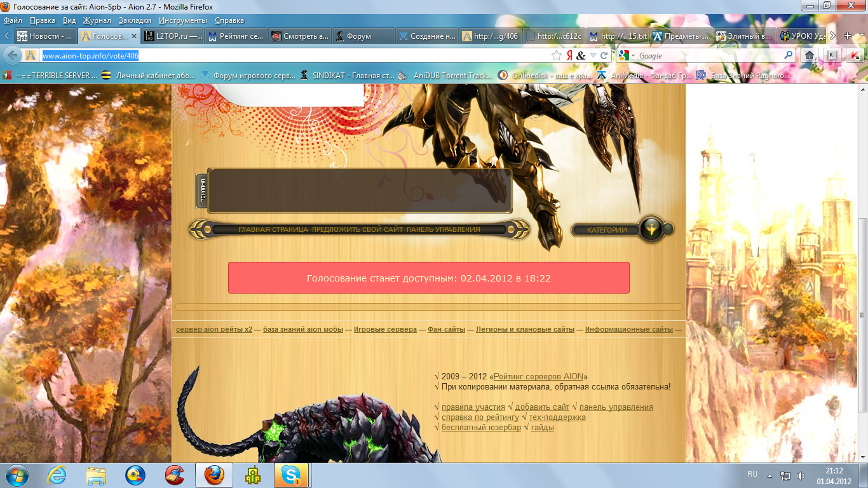Go to the Firefox home page icon
Image resolution: width=868 pixels, height=488 pixels.
pos(810,55)
